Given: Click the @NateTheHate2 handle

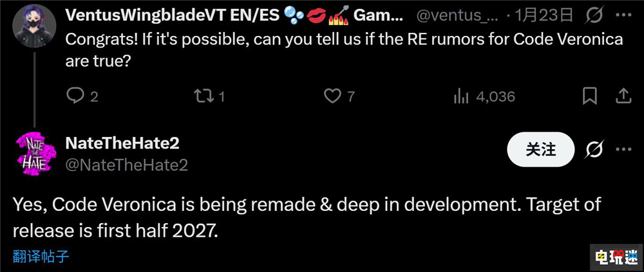Looking at the screenshot, I should tap(127, 165).
